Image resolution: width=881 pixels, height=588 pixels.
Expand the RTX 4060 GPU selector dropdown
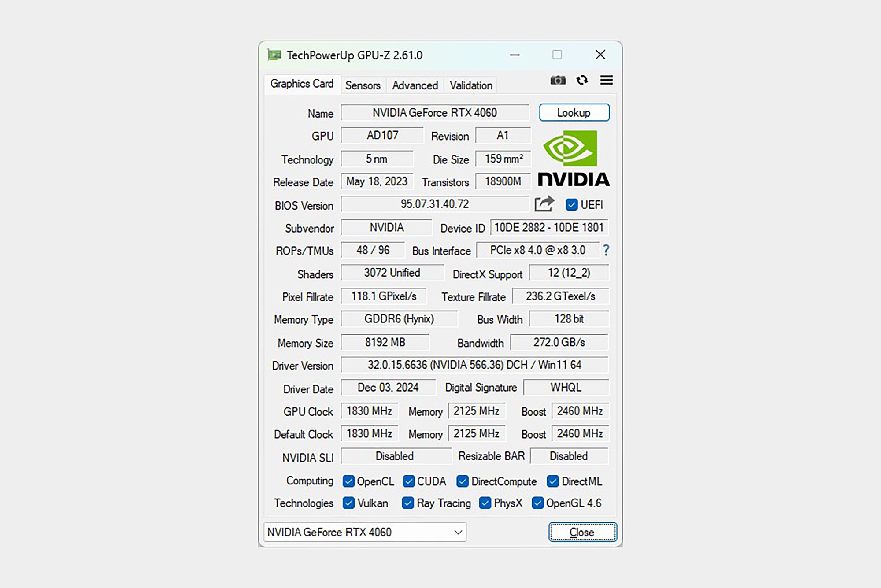tap(458, 532)
